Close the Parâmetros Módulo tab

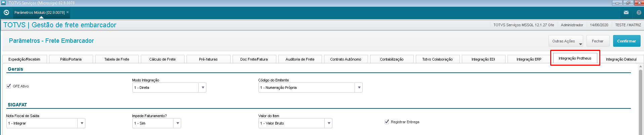(68, 12)
